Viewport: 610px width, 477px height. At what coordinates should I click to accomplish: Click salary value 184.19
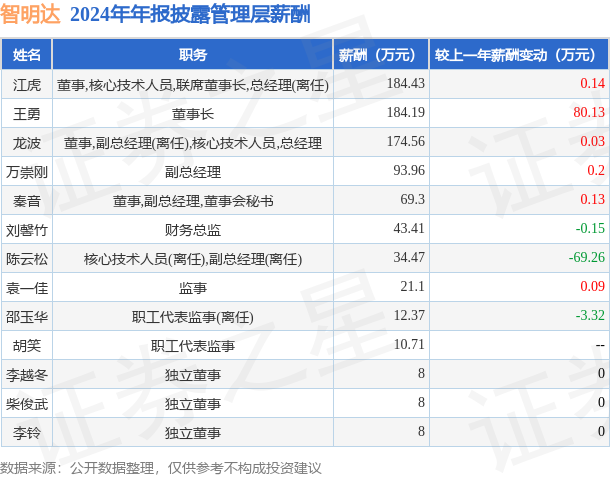click(405, 112)
